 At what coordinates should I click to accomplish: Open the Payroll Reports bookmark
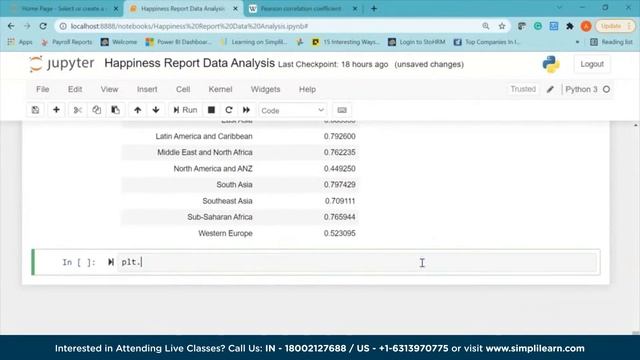67,42
